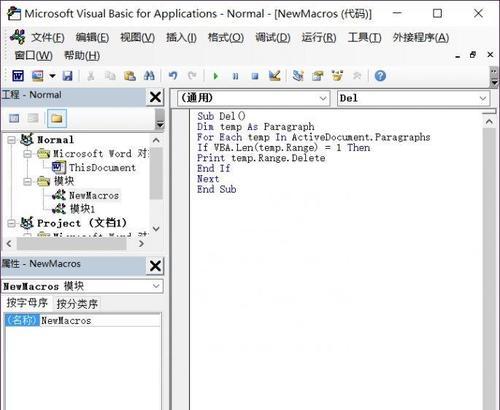
Task: Open the 帮助(H) menu
Action: 82,55
